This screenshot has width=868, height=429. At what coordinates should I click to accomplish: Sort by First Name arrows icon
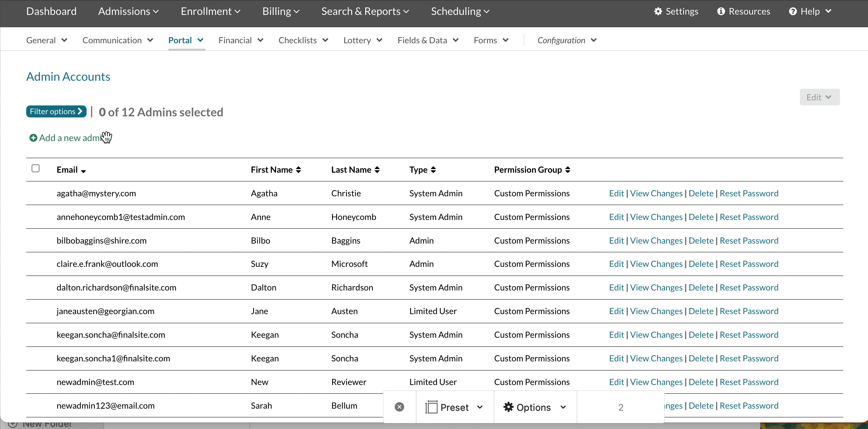tap(298, 170)
